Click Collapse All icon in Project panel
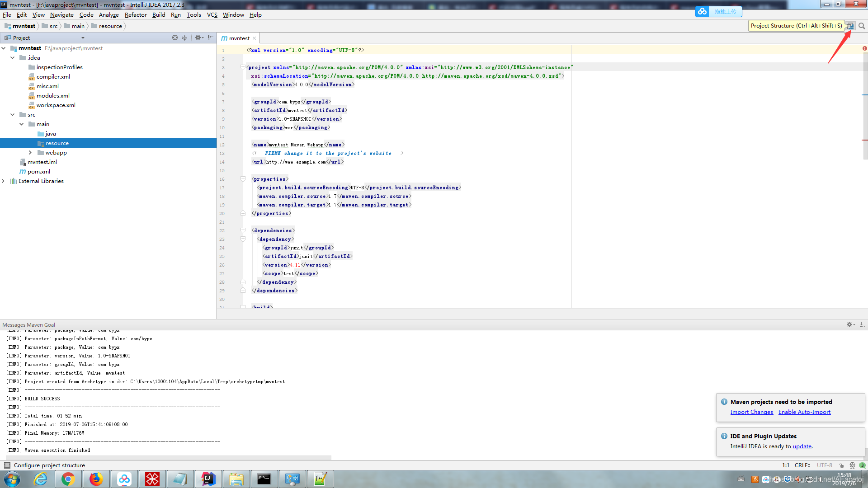Image resolution: width=868 pixels, height=488 pixels. pyautogui.click(x=184, y=38)
